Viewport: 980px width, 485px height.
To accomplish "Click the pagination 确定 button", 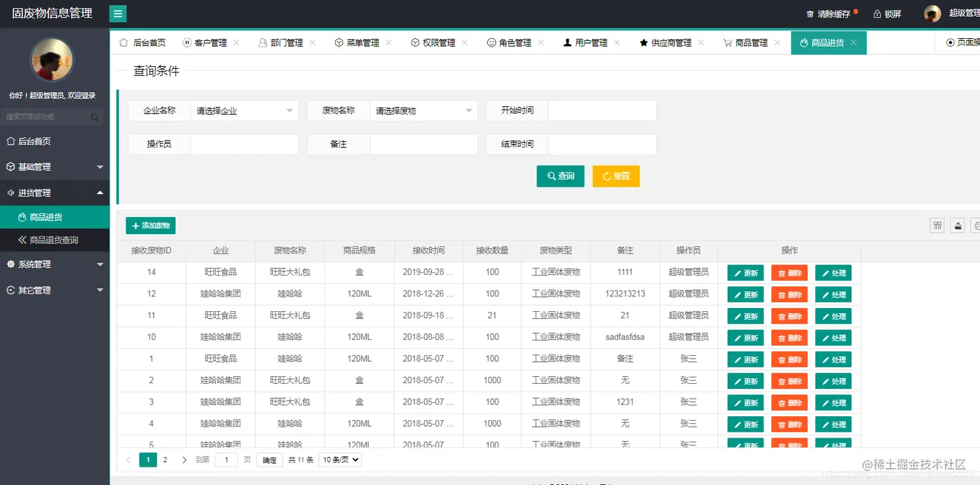I will [270, 460].
